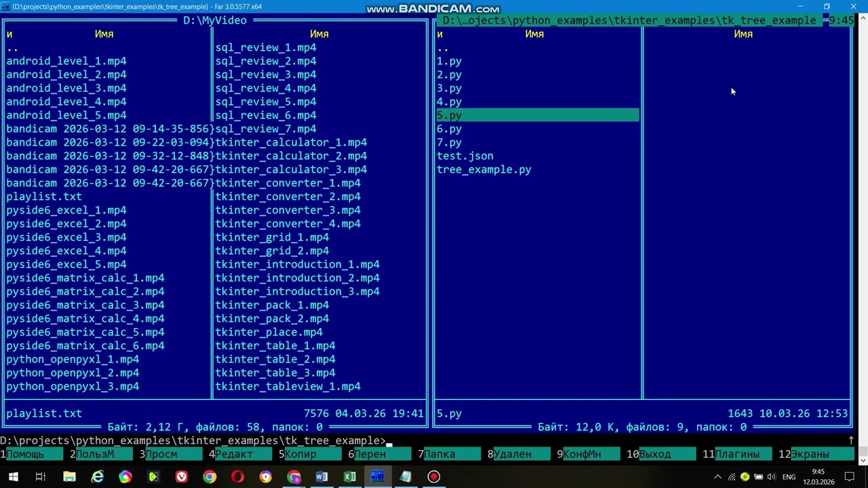
Task: Click F5 Копир copy key
Action: (x=310, y=454)
